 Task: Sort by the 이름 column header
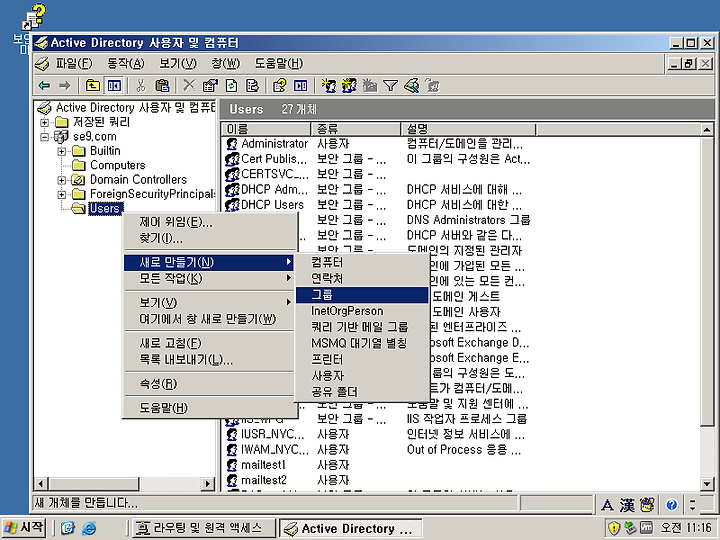pyautogui.click(x=266, y=129)
